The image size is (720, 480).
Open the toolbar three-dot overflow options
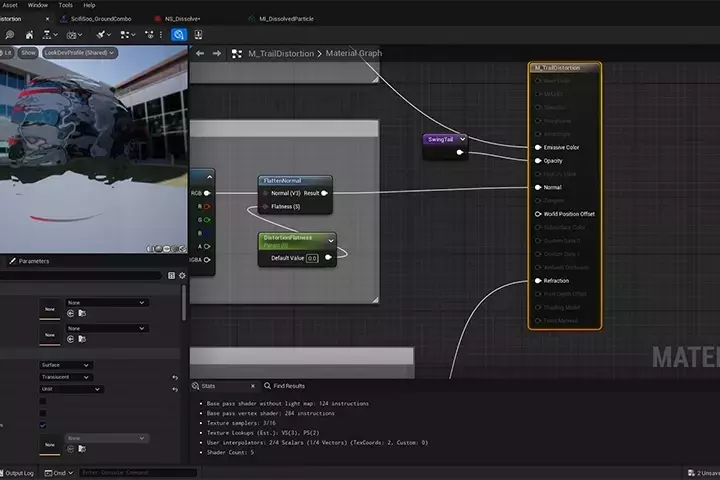pyautogui.click(x=161, y=35)
